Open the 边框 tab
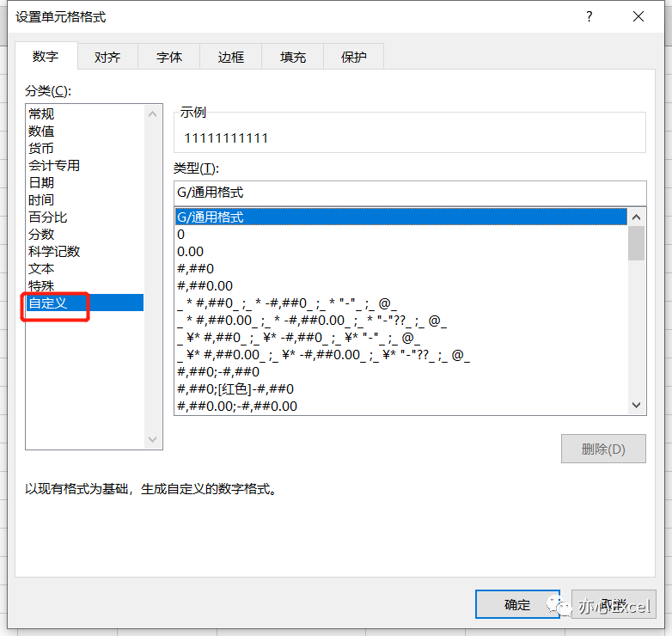The height and width of the screenshot is (636, 672). [x=231, y=57]
